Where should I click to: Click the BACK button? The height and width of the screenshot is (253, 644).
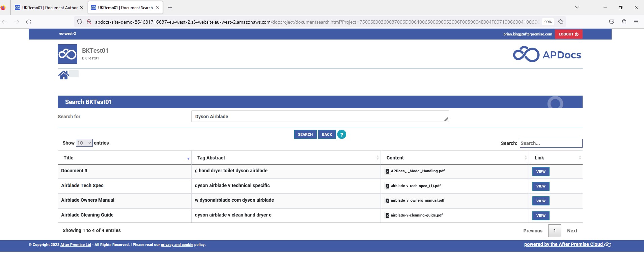click(327, 134)
